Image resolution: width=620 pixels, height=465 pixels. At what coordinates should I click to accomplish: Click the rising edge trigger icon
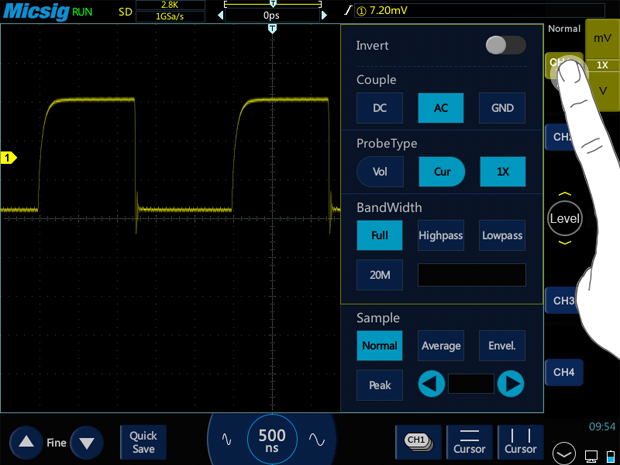[x=347, y=11]
